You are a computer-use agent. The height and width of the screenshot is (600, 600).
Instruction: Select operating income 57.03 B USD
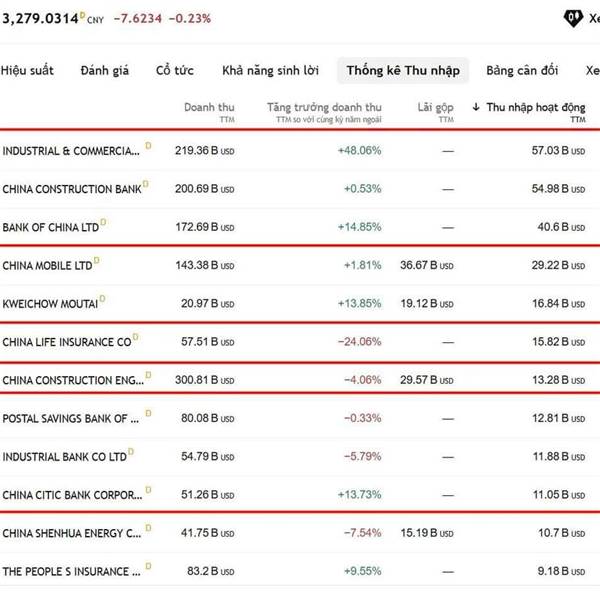[x=558, y=151]
